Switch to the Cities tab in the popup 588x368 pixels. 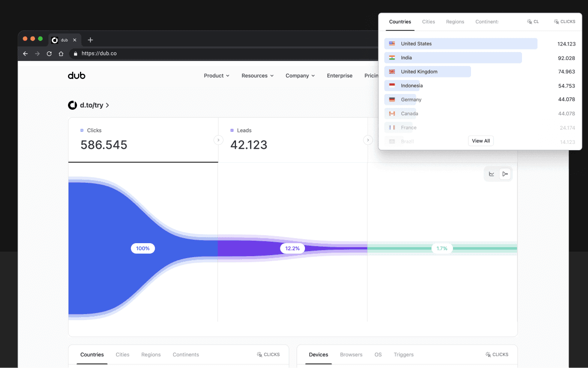click(x=428, y=22)
